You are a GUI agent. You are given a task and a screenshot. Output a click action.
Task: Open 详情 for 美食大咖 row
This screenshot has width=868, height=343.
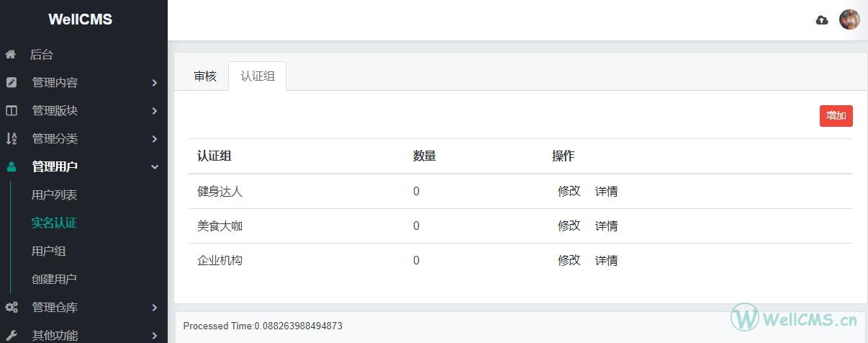click(607, 226)
